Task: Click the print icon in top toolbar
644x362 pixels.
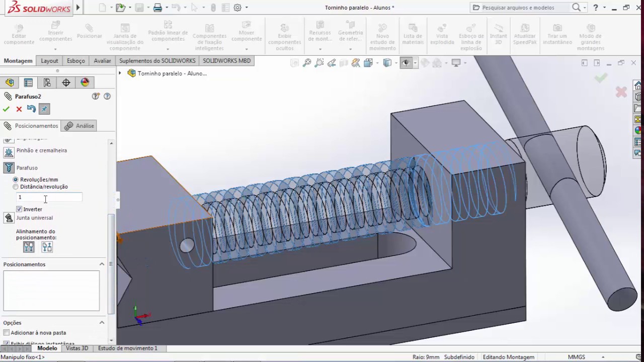Action: point(157,8)
